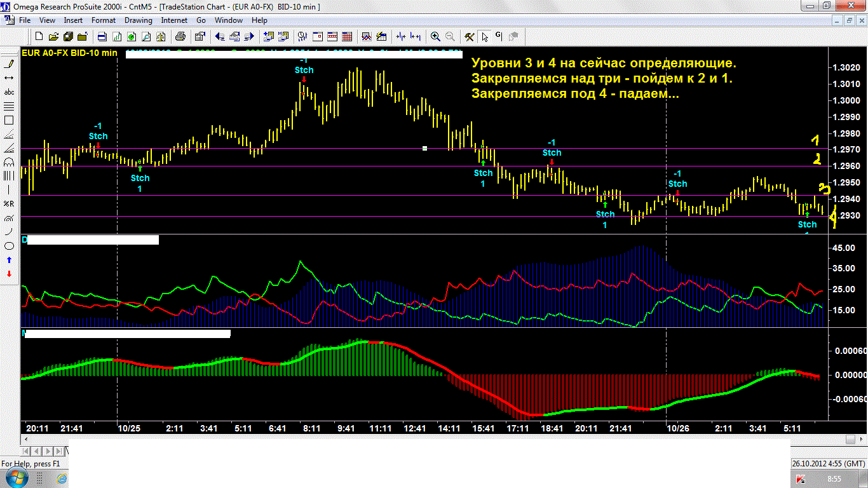Click the compress bar spacing icon
Viewport: 868px width, 488px height.
tap(401, 36)
